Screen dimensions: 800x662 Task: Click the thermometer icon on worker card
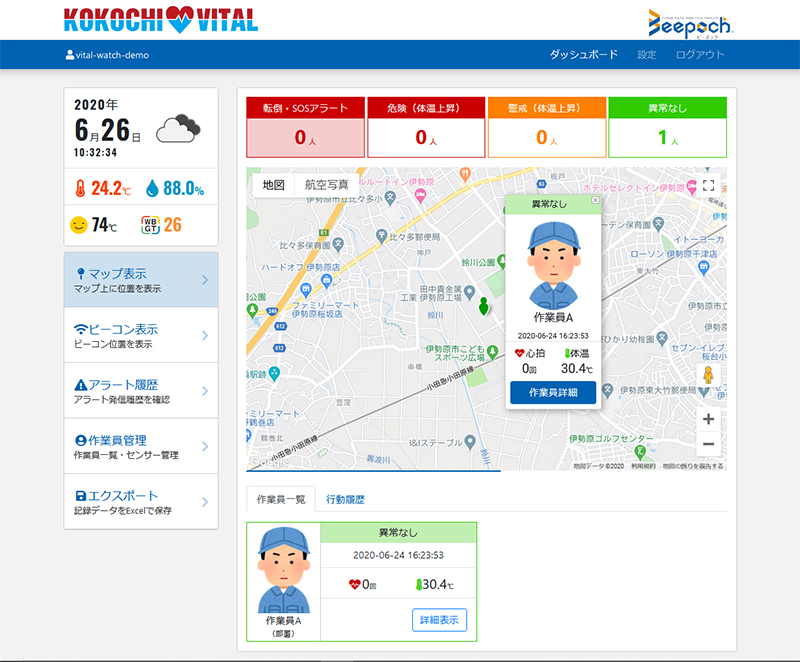pos(419,584)
